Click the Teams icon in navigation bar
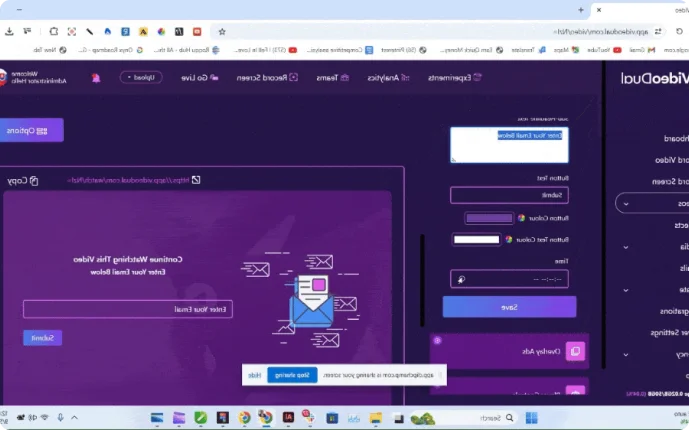This screenshot has width=689, height=430. 344,77
